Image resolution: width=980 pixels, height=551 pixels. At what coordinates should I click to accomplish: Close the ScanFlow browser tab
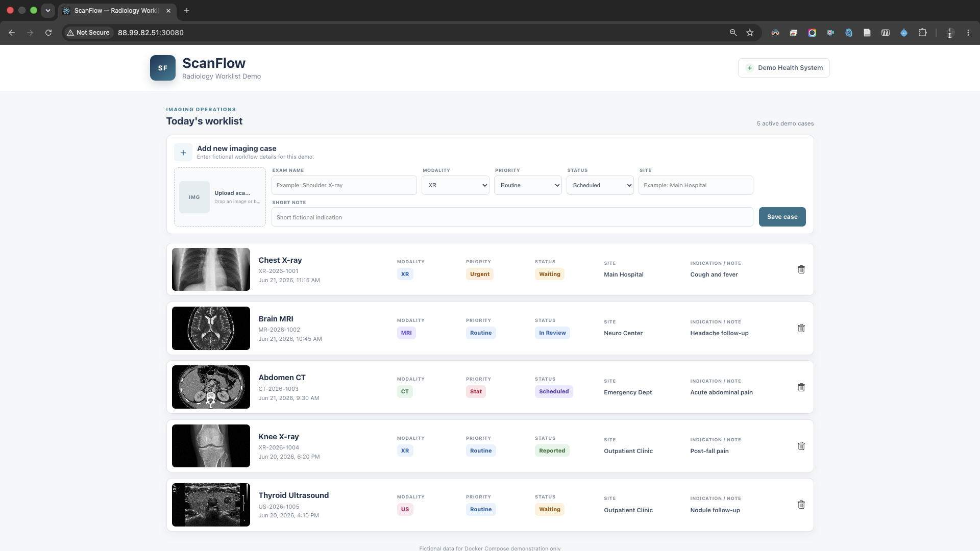(x=168, y=11)
